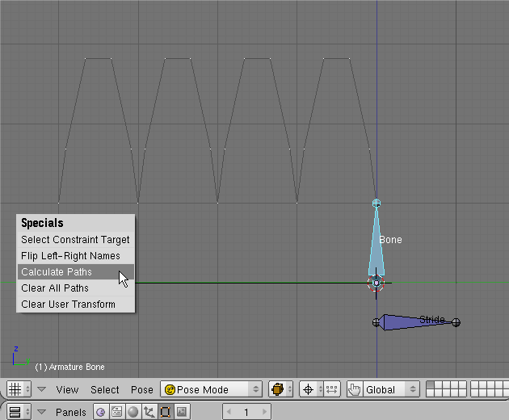Viewport: 509px width, 420px height.
Task: Click the viewport draw type cube icon
Action: click(278, 388)
